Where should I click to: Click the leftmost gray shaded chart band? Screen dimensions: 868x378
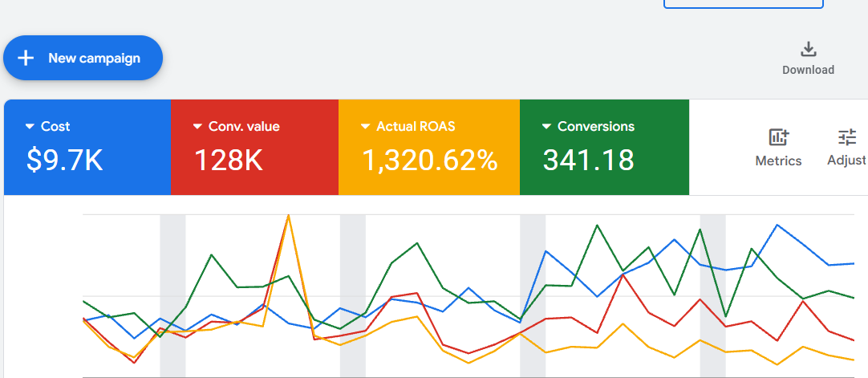click(172, 295)
